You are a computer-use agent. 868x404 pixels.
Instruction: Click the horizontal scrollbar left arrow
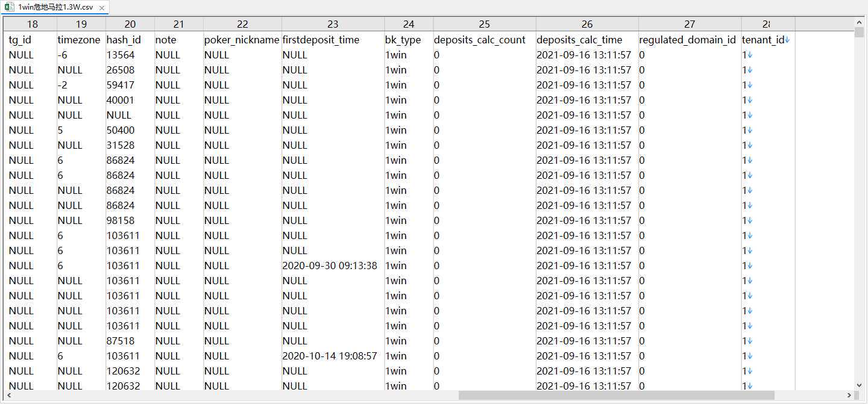[8, 396]
